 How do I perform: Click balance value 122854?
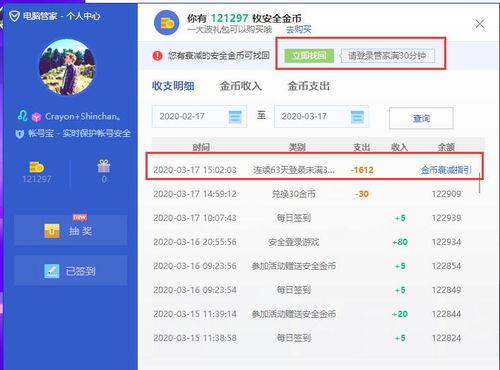(446, 266)
